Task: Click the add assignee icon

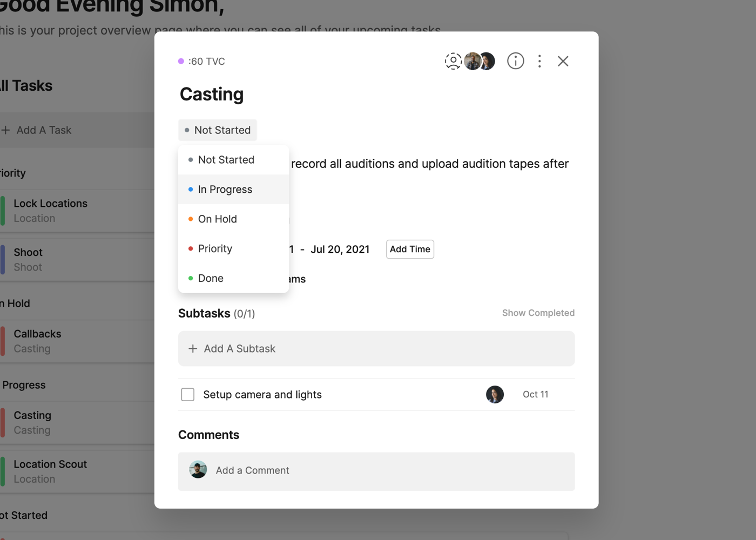Action: (453, 61)
